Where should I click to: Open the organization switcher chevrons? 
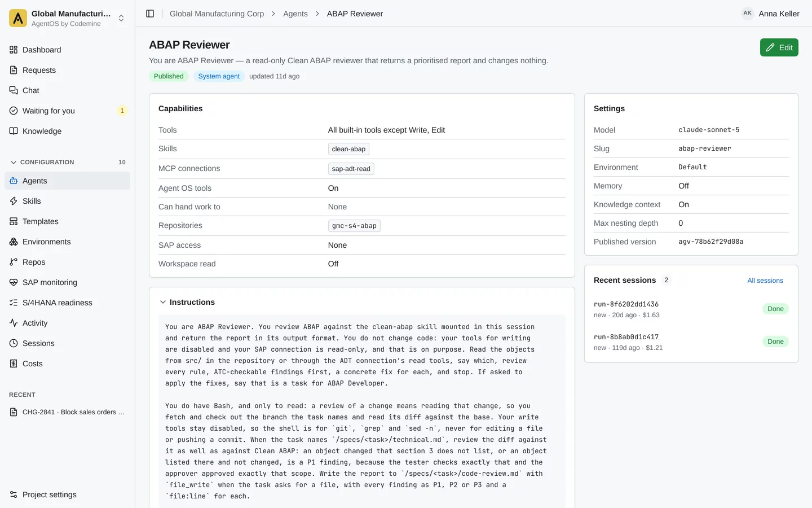121,18
